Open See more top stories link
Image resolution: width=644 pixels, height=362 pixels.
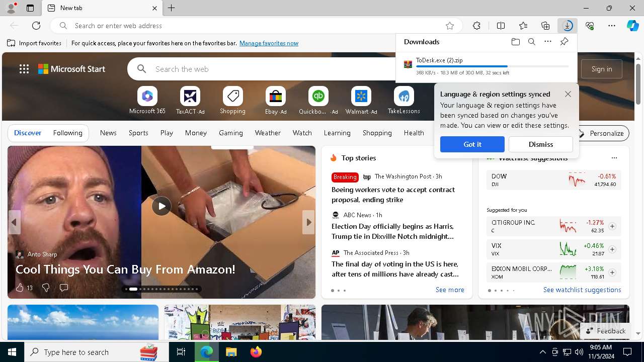[x=450, y=290]
